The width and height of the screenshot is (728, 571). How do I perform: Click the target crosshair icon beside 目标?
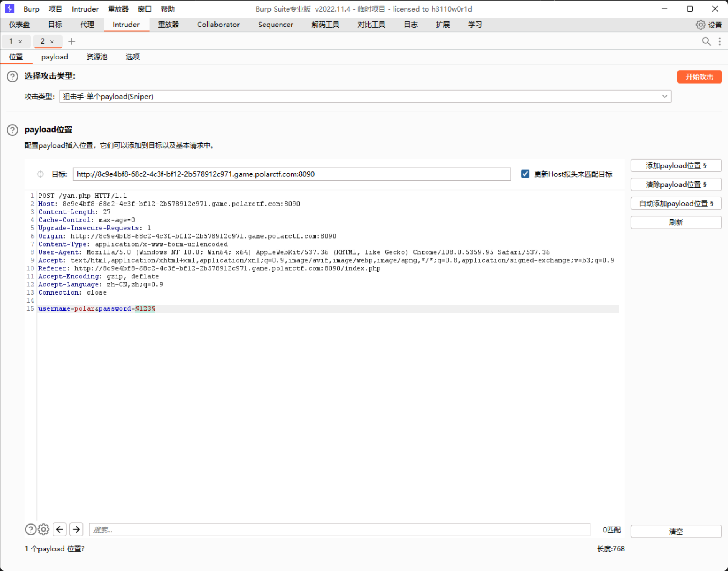[x=40, y=174]
